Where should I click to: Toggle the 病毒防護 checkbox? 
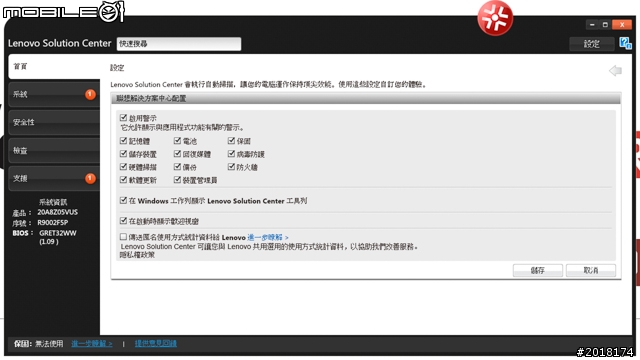pos(231,153)
